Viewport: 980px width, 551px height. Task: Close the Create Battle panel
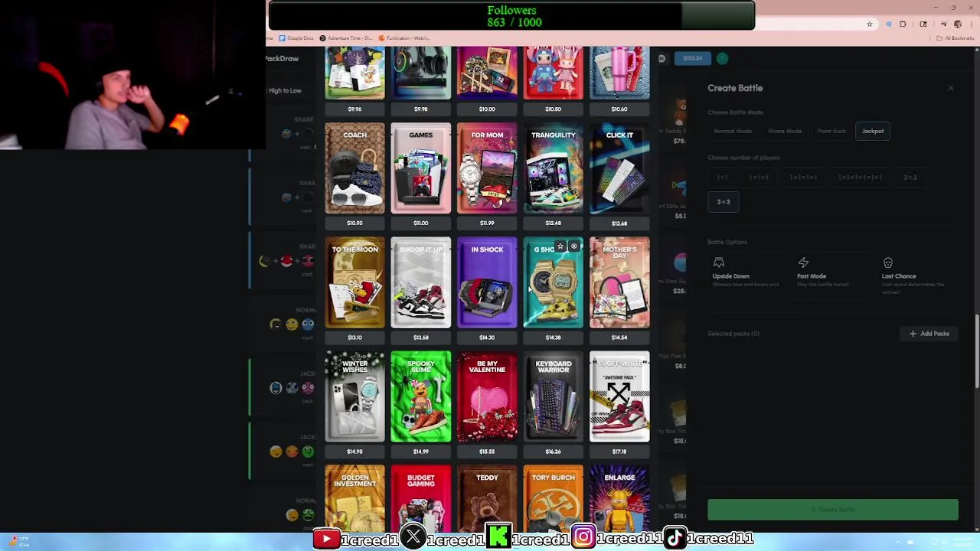[x=950, y=88]
